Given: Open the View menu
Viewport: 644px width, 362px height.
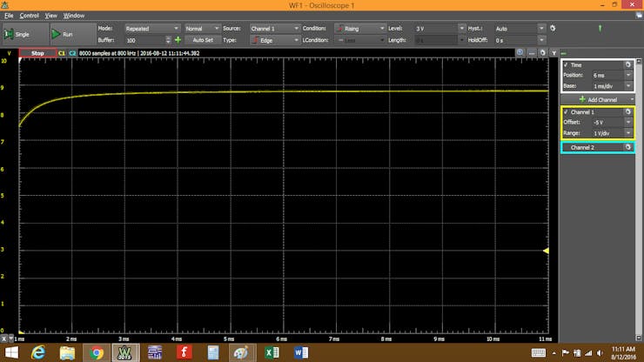Looking at the screenshot, I should pyautogui.click(x=51, y=16).
